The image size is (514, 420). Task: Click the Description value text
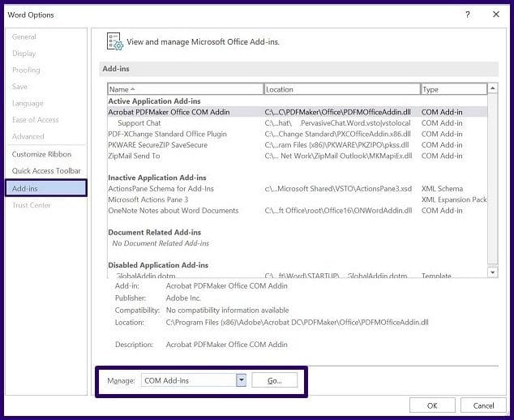(x=226, y=345)
